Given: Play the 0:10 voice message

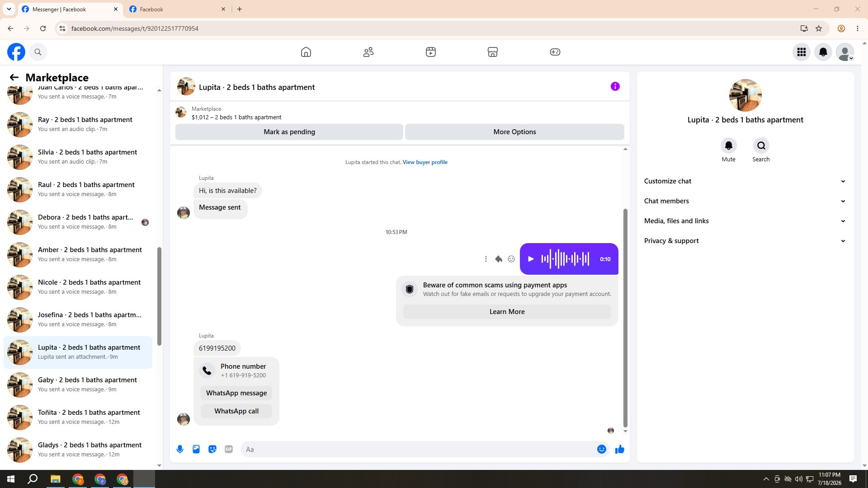Looking at the screenshot, I should [531, 259].
